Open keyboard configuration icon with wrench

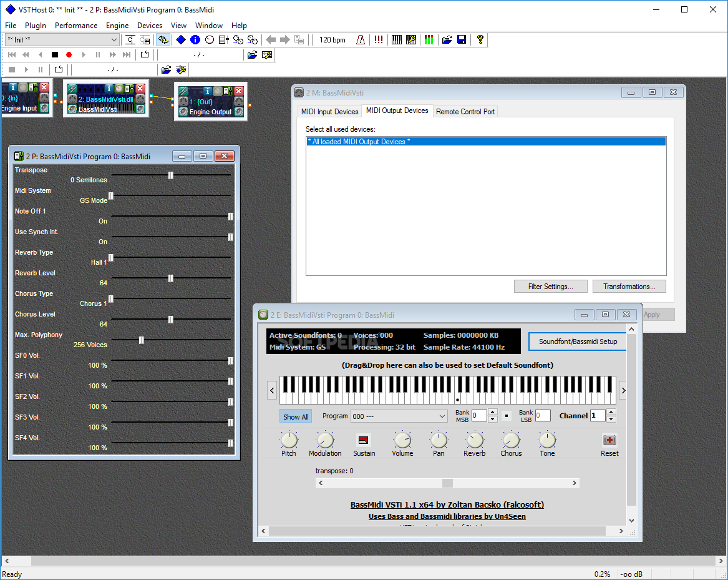pyautogui.click(x=411, y=40)
